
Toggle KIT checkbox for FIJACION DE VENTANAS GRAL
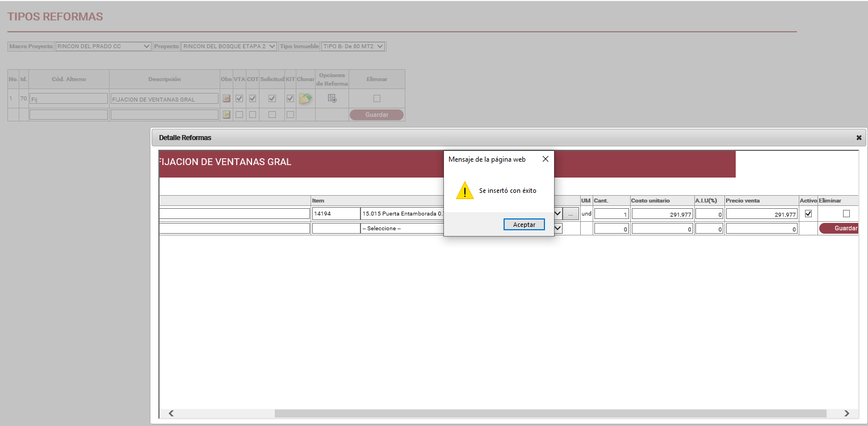[x=290, y=99]
